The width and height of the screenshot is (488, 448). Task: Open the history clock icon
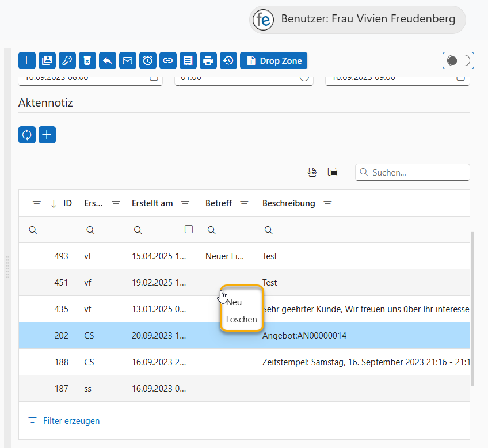(228, 60)
